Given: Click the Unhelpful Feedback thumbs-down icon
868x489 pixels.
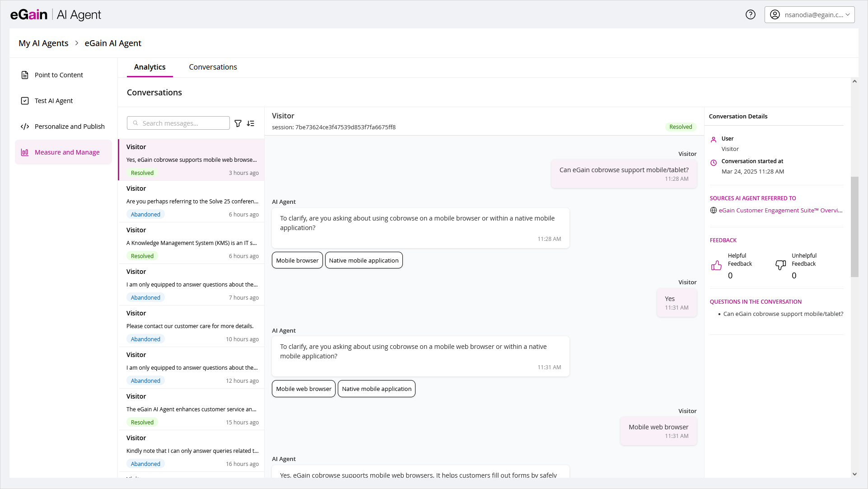Looking at the screenshot, I should [780, 265].
